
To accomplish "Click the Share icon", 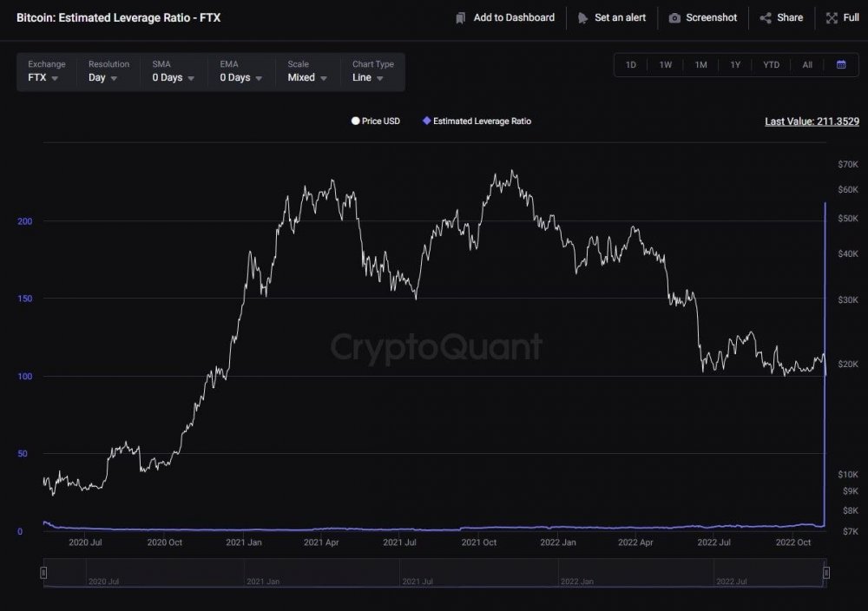I will click(x=766, y=18).
